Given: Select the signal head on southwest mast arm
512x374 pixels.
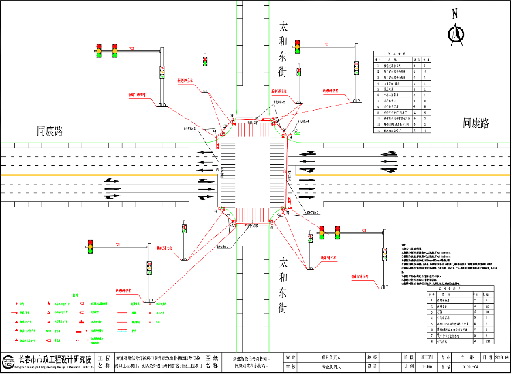Looking at the screenshot, I should tap(90, 247).
